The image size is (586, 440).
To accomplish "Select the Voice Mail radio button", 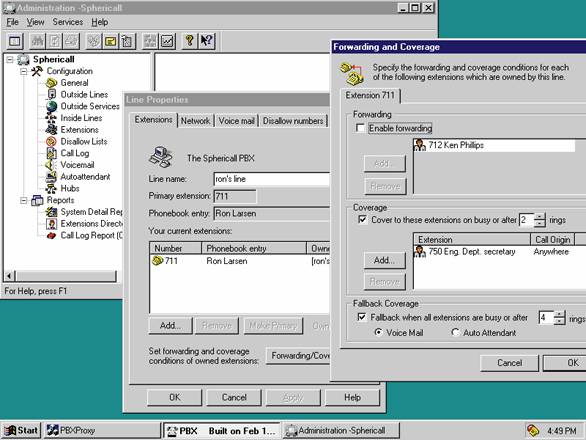I will [379, 332].
